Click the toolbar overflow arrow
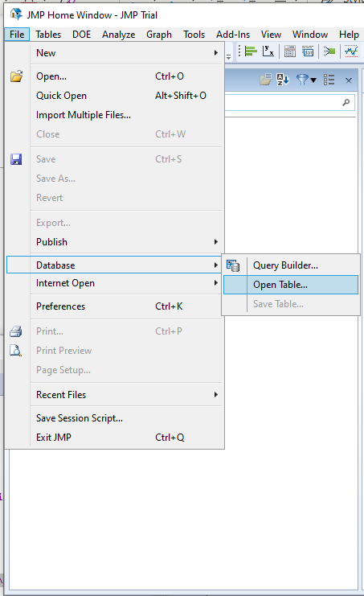Image resolution: width=364 pixels, height=596 pixels. pyautogui.click(x=228, y=56)
